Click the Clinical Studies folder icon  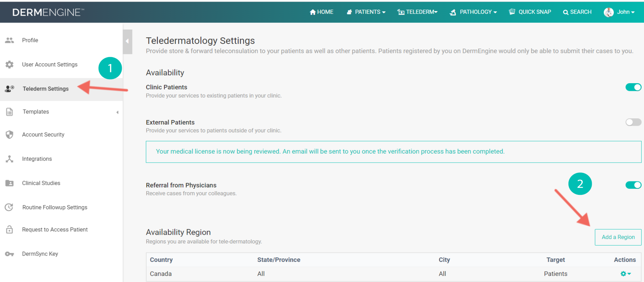tap(9, 183)
